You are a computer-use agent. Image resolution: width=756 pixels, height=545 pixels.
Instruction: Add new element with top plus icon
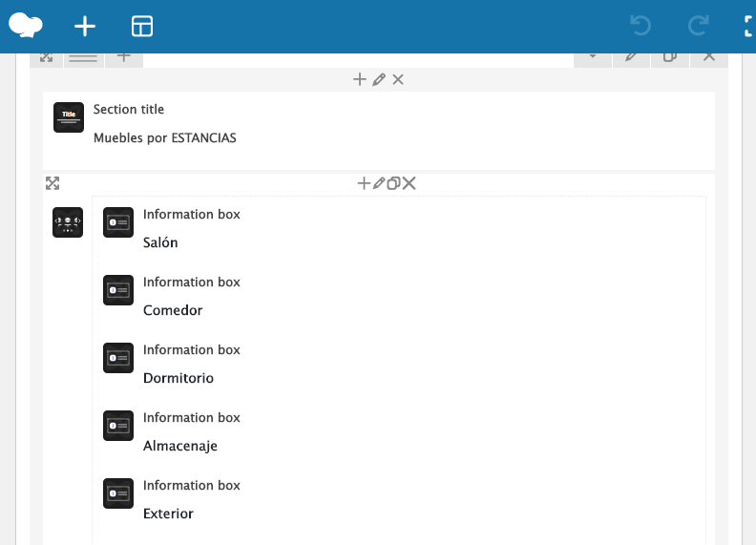[x=85, y=26]
